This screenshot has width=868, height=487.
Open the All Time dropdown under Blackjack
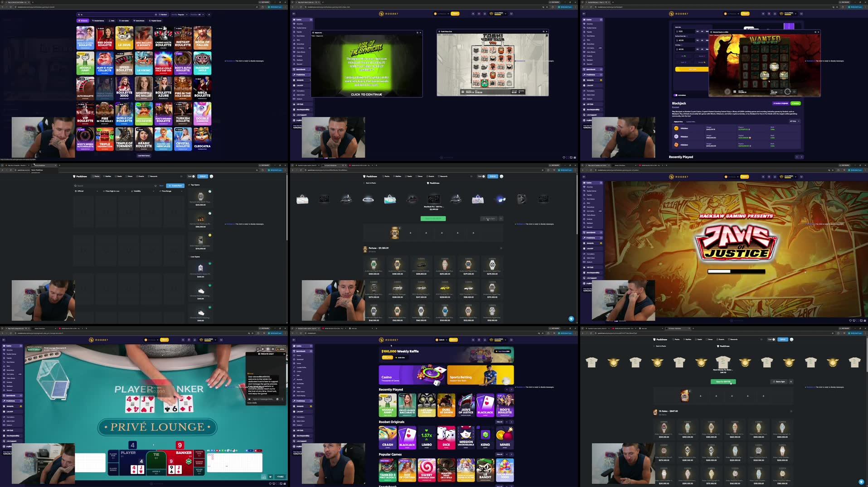tap(794, 121)
